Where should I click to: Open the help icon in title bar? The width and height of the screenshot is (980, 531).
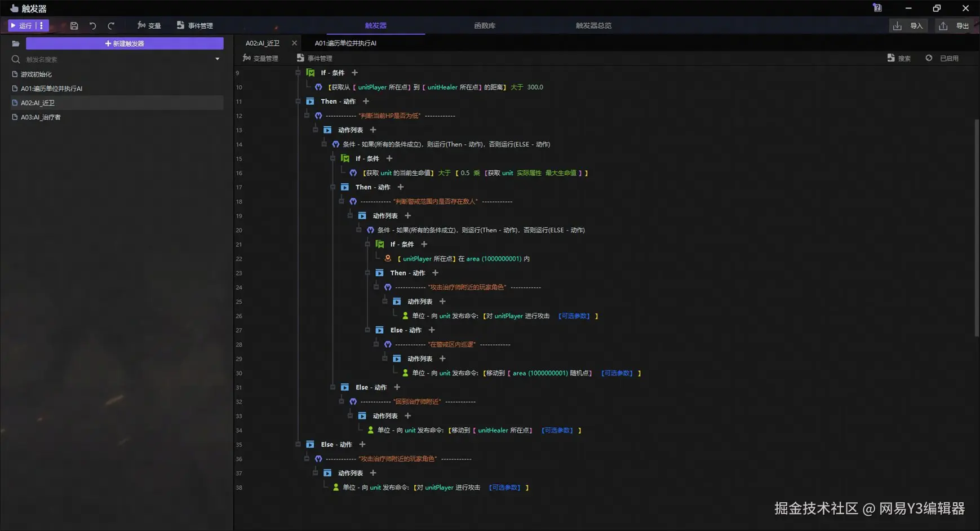[877, 8]
